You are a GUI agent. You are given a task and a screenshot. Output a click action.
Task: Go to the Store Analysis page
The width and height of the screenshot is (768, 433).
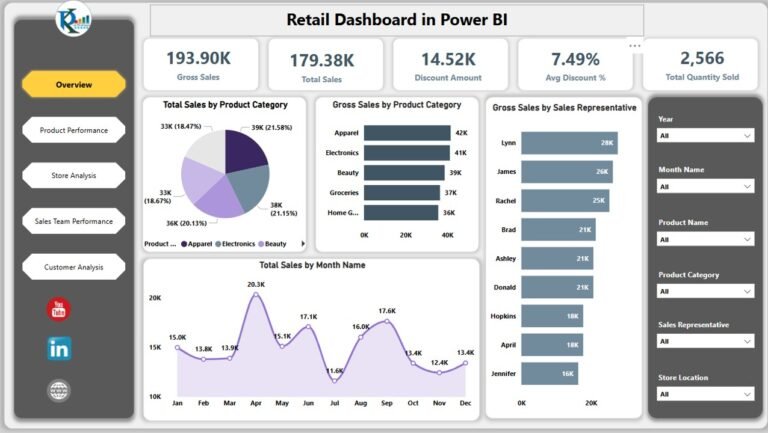[x=74, y=175]
